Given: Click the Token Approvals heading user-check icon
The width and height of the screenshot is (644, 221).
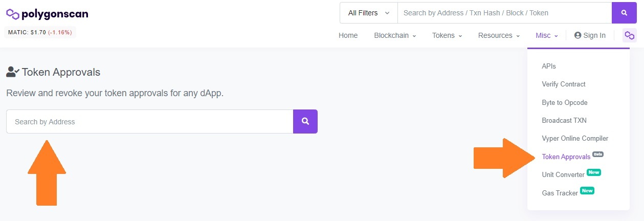Looking at the screenshot, I should click(12, 72).
